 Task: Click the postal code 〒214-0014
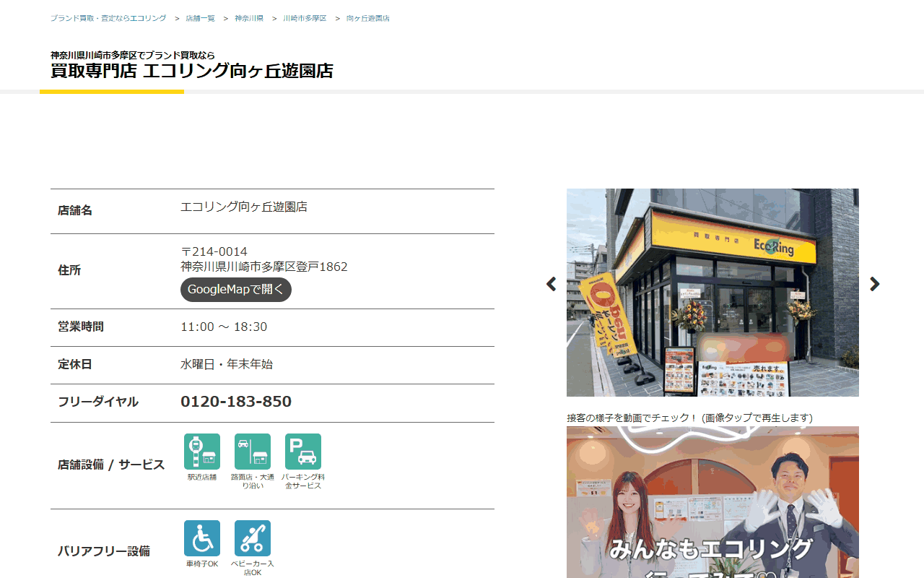[214, 251]
